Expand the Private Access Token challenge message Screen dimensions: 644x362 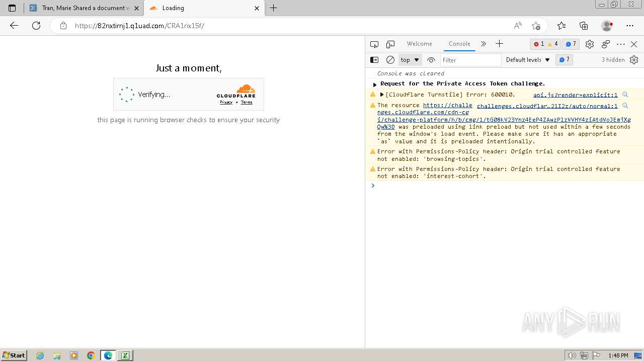coord(375,84)
